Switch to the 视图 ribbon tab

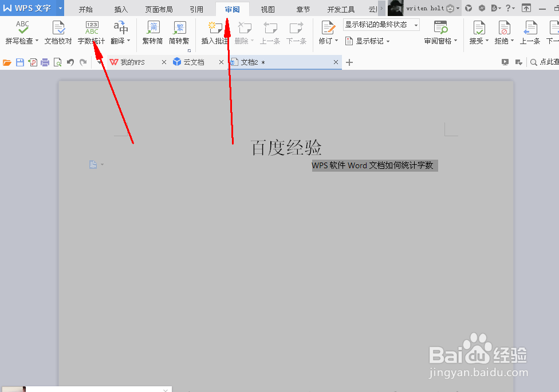point(267,9)
